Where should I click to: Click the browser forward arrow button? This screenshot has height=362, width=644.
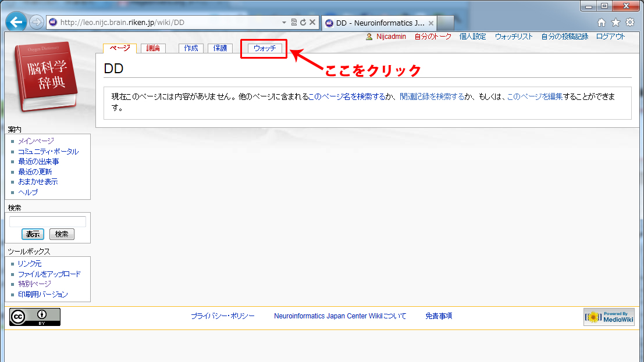pyautogui.click(x=36, y=23)
